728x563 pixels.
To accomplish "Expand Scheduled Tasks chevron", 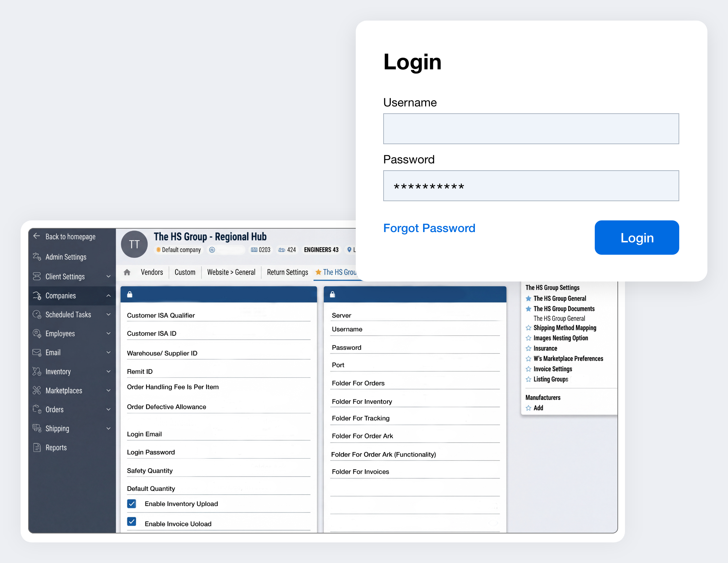I will pyautogui.click(x=109, y=314).
